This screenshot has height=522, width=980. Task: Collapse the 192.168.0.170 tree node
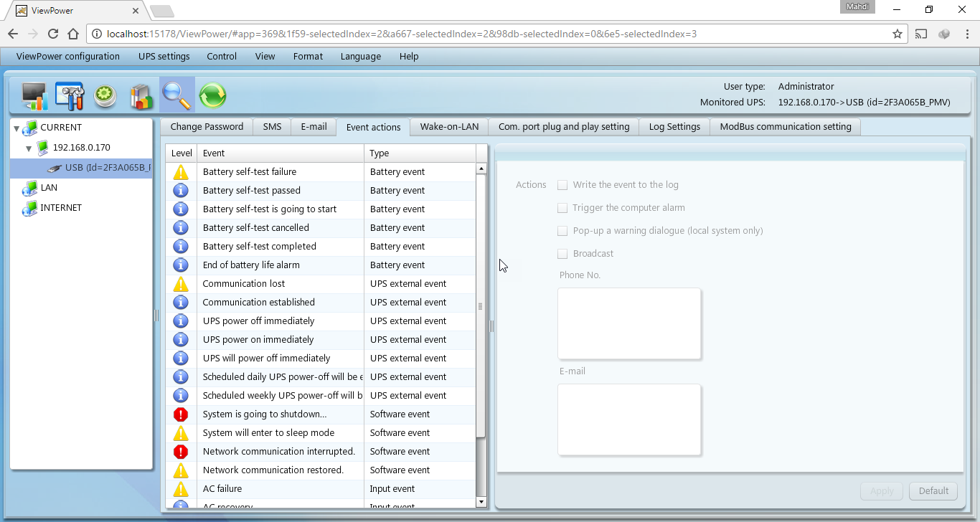pos(29,148)
